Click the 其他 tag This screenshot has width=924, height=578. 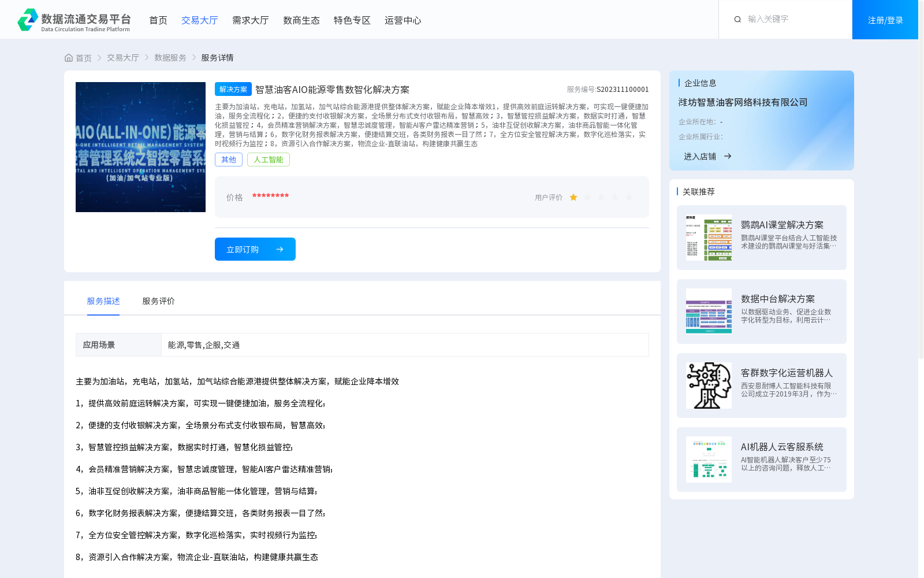229,160
